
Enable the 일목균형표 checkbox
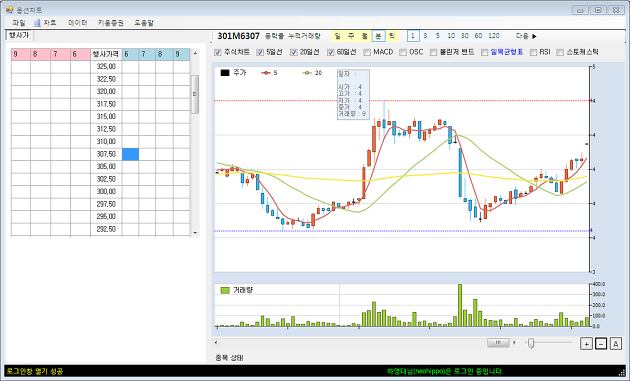485,52
